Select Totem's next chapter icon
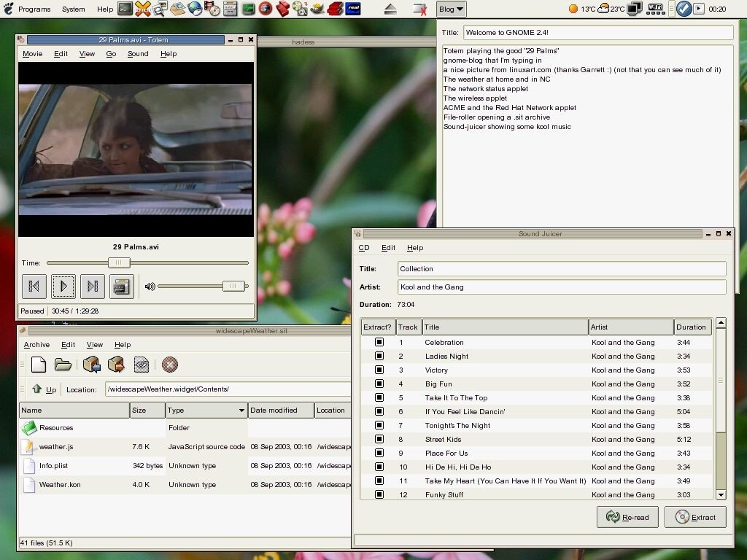This screenshot has height=560, width=747. [x=93, y=286]
